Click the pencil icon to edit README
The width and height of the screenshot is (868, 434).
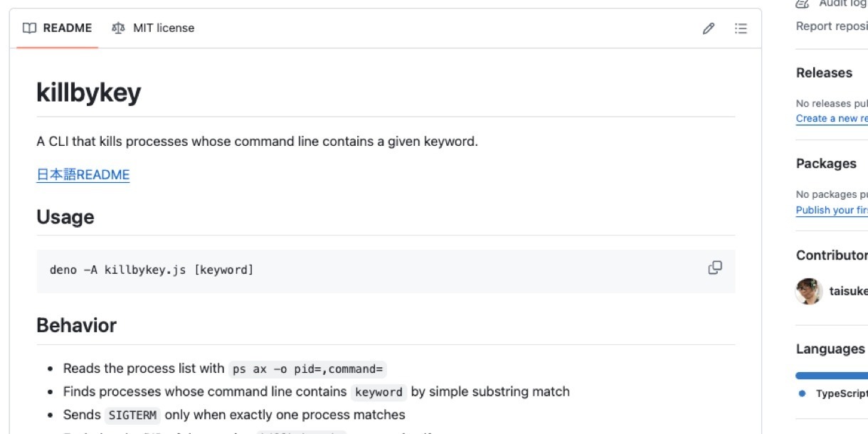pos(708,28)
